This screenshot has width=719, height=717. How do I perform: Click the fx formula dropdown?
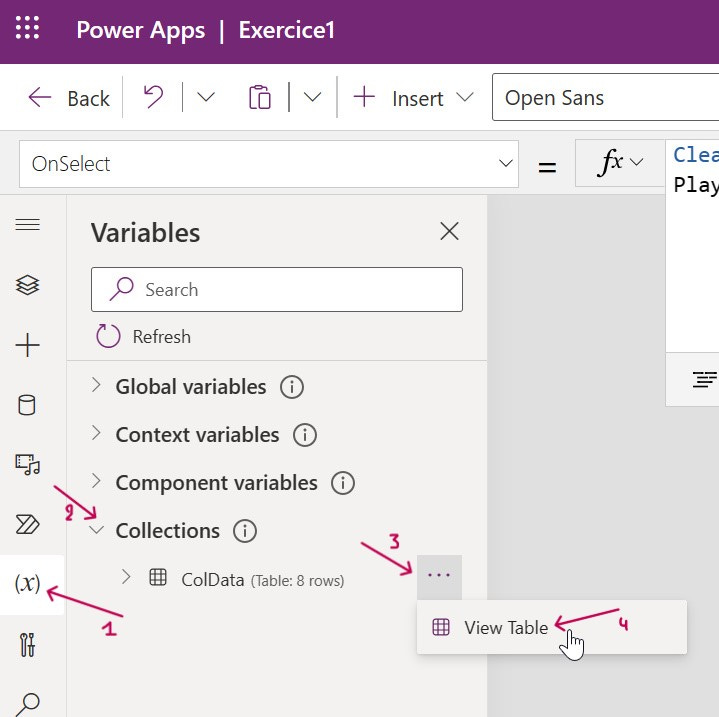click(x=620, y=163)
